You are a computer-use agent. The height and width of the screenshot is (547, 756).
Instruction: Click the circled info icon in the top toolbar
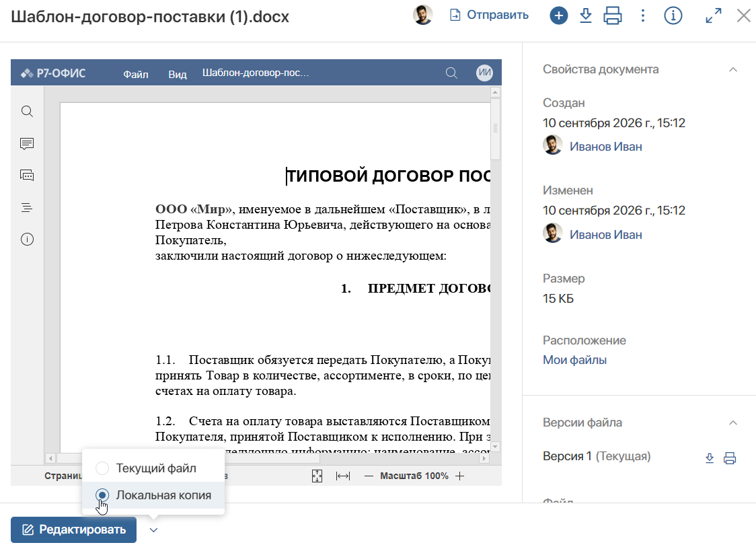(x=673, y=16)
